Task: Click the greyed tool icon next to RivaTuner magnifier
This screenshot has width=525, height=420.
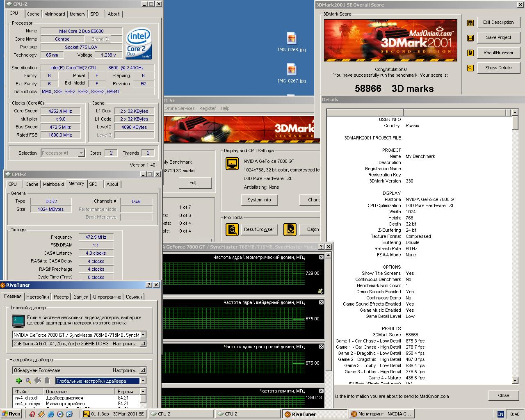Action: (38, 381)
